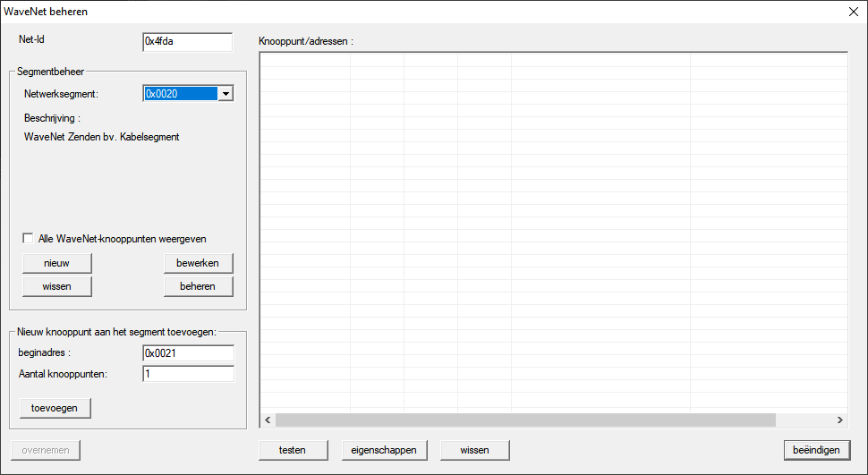Open the Netwerksegment dropdown
Image resolution: width=868 pixels, height=475 pixels.
coord(226,94)
